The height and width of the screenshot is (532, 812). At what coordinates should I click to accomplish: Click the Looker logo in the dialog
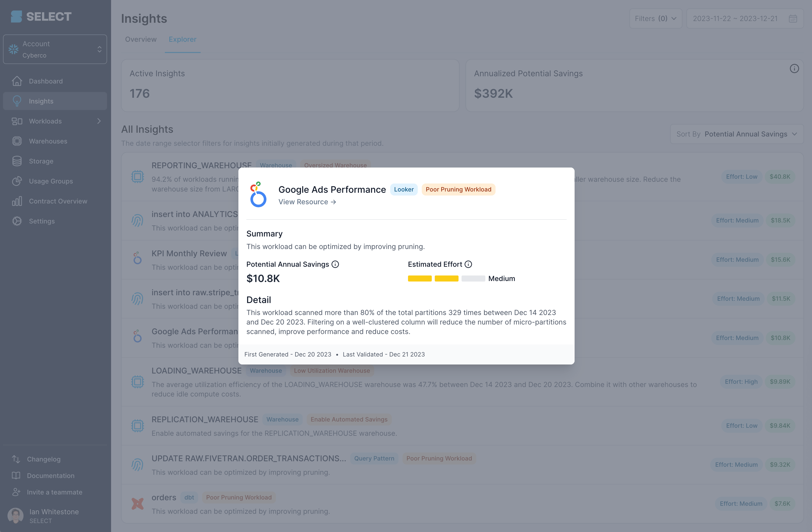coord(258,194)
